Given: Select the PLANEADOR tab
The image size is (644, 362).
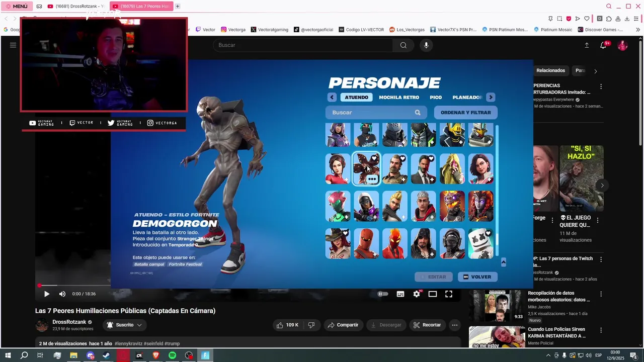Looking at the screenshot, I should (x=467, y=98).
